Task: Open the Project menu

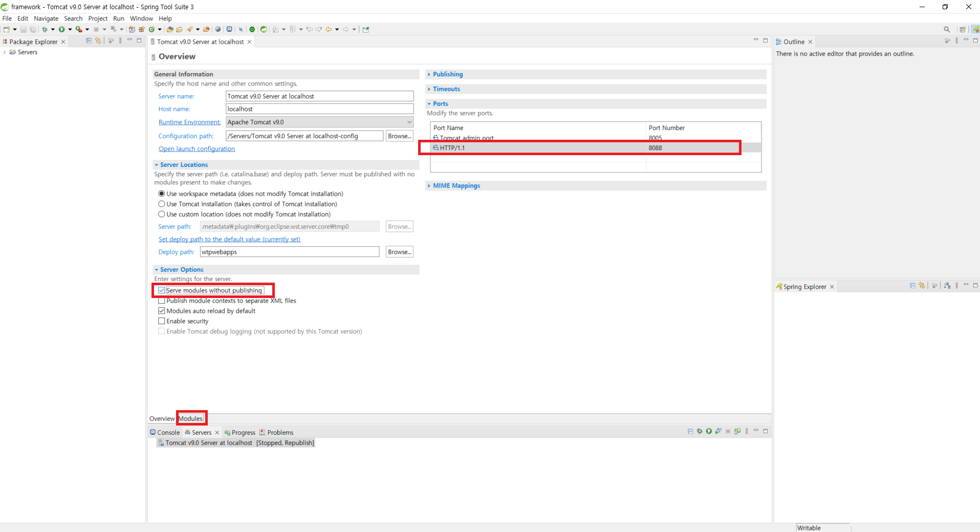Action: 98,18
